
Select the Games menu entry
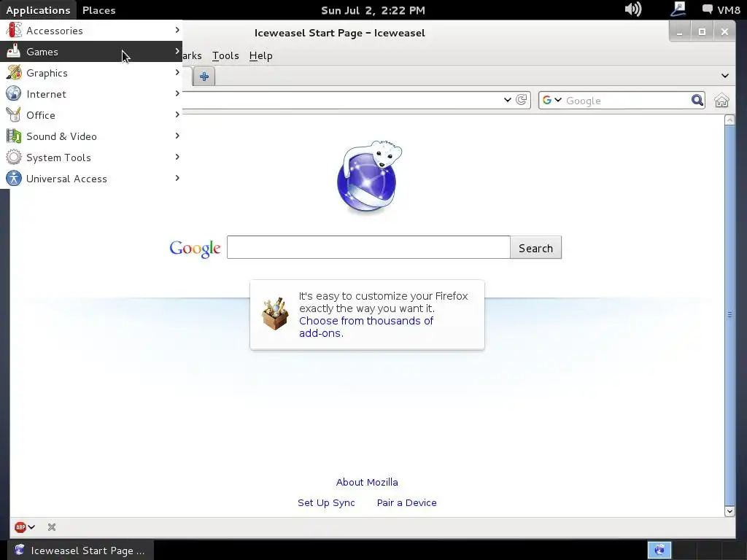click(x=91, y=52)
